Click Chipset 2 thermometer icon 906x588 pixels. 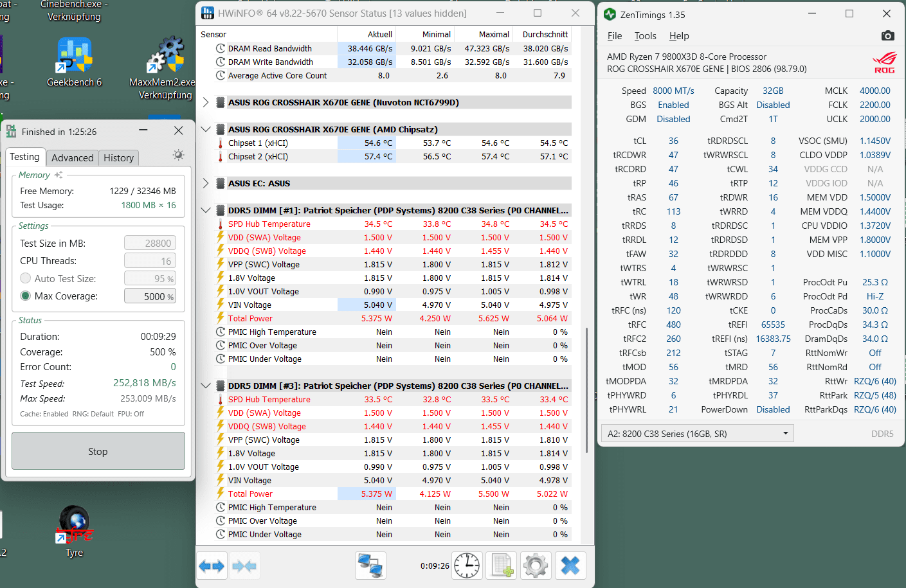point(220,156)
